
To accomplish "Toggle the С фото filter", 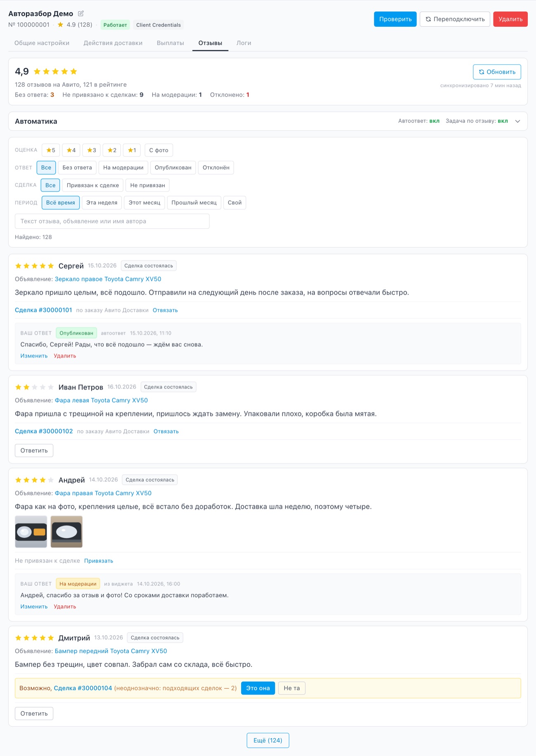I will click(159, 150).
